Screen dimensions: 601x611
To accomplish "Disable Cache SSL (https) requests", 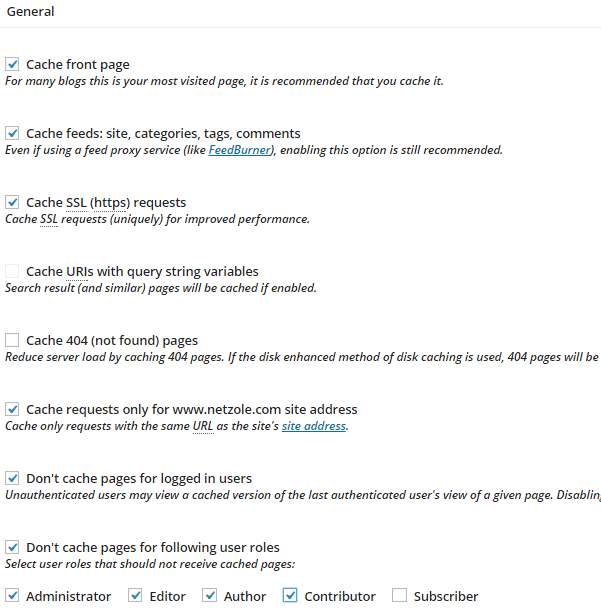I will click(13, 202).
